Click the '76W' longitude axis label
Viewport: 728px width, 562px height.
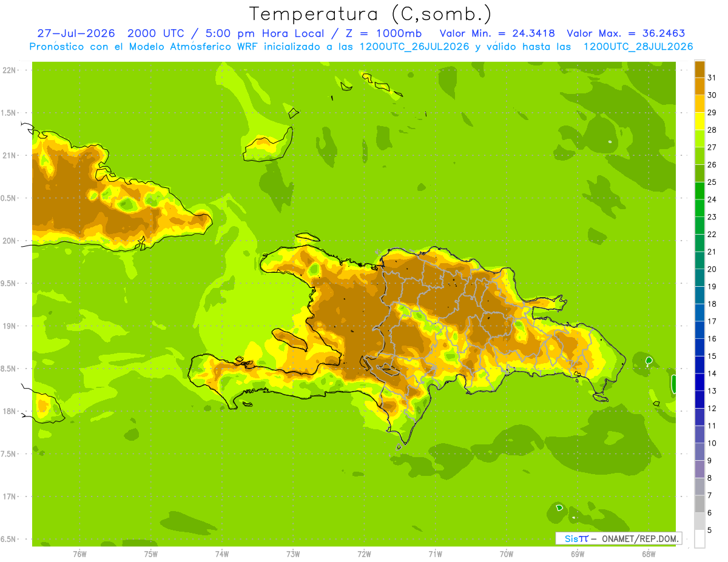tap(79, 553)
